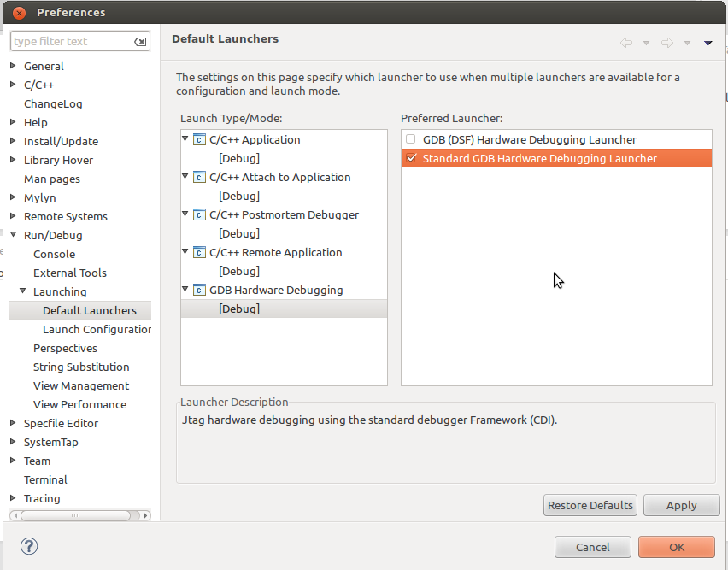The image size is (728, 570).
Task: Open the Man pages preferences page
Action: 52,179
